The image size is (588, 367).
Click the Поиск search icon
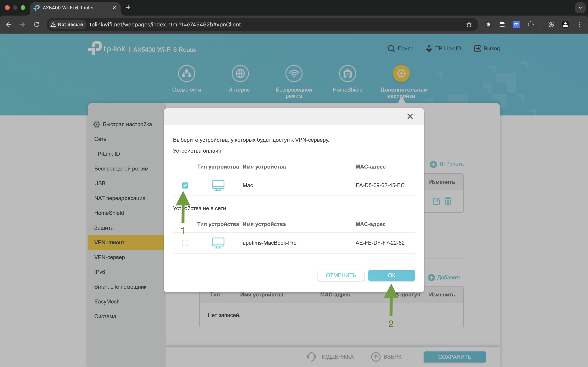point(391,49)
